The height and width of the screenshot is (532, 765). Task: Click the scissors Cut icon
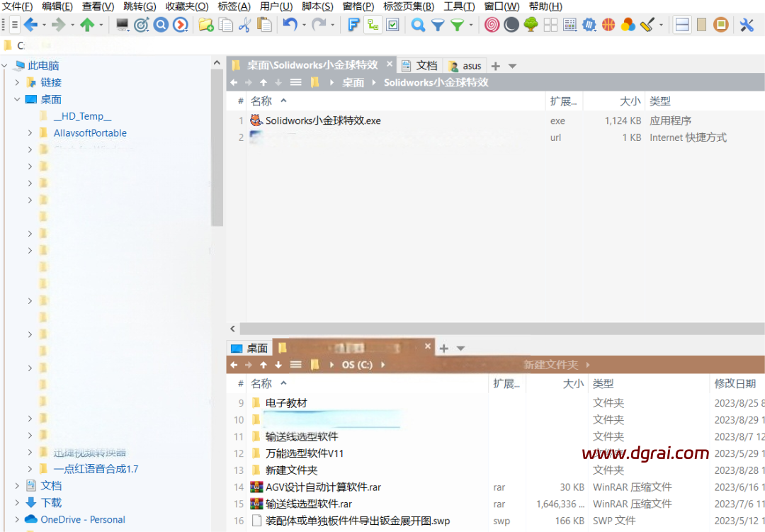tap(245, 25)
